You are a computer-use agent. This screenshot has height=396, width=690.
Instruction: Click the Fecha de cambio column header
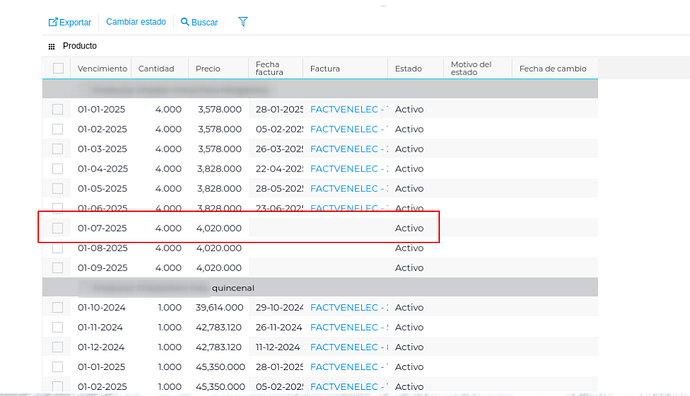point(553,69)
